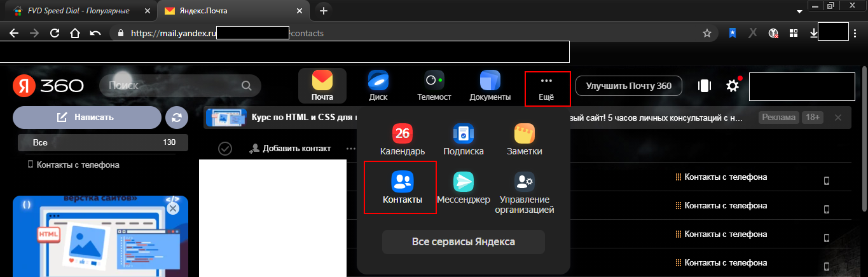Open Заметки from the services popup
The width and height of the screenshot is (868, 277).
[x=525, y=140]
